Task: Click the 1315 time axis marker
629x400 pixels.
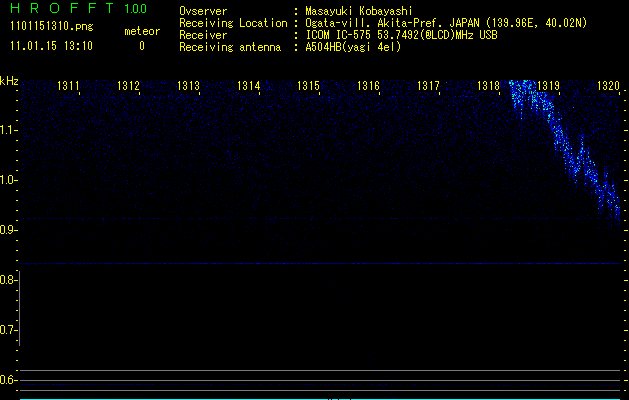Action: point(308,85)
